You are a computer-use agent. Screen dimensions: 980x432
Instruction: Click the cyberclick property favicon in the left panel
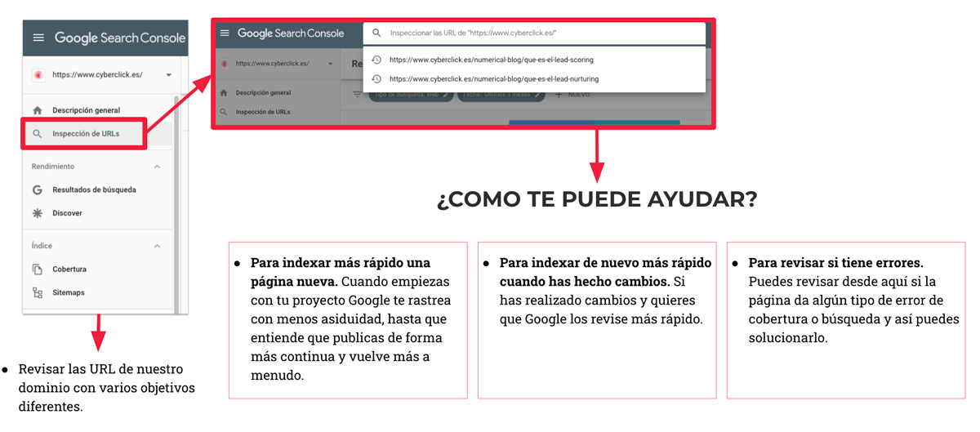click(38, 74)
